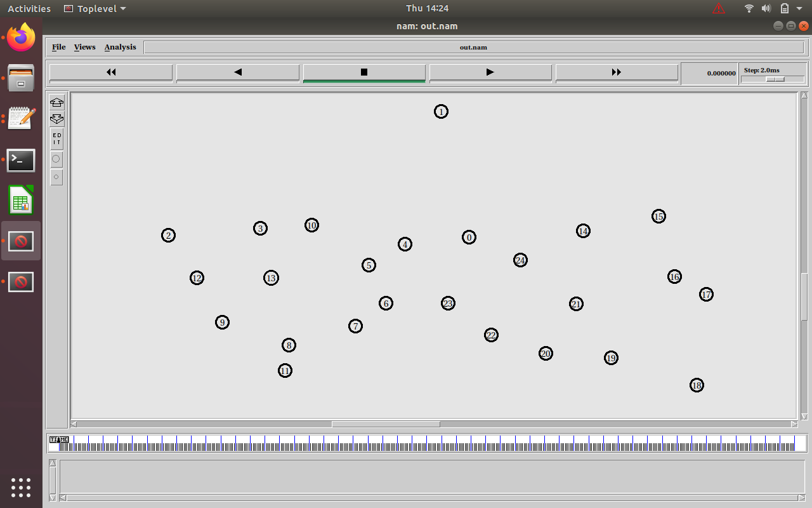Open the File menu

[x=59, y=47]
